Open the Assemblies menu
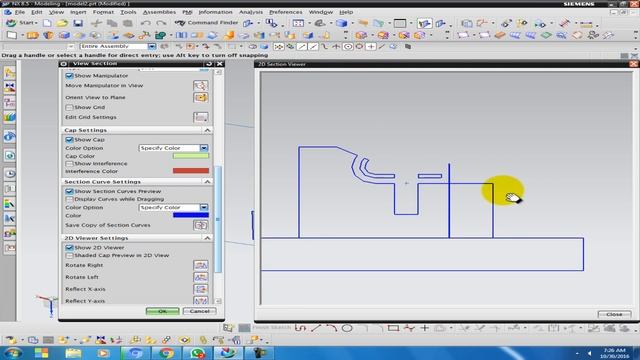This screenshot has height=360, width=640. [x=159, y=12]
